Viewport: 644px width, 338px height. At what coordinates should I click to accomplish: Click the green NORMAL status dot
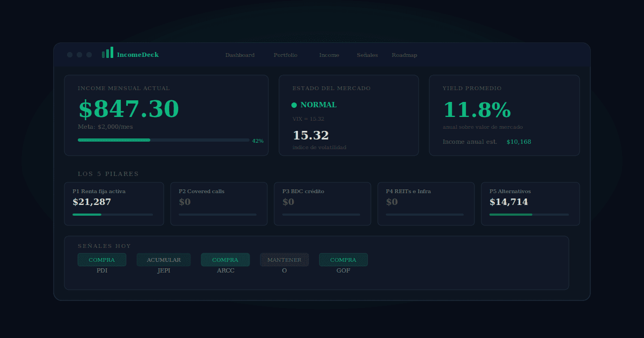click(294, 105)
